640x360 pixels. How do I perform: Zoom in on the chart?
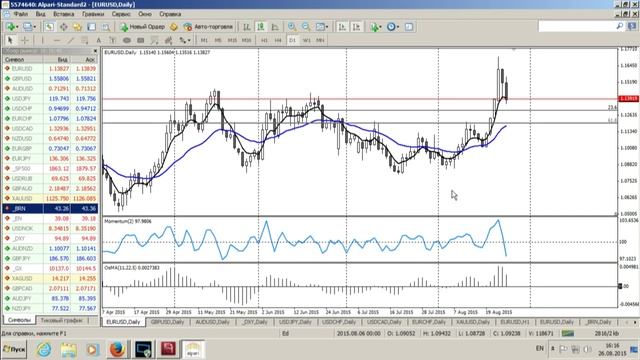(292, 27)
